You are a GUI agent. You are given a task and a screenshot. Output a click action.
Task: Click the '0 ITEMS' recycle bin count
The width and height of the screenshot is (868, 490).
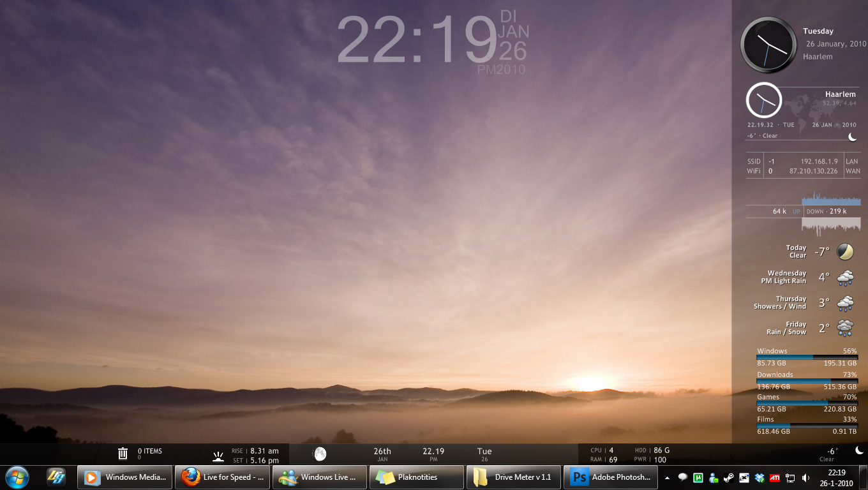(150, 451)
